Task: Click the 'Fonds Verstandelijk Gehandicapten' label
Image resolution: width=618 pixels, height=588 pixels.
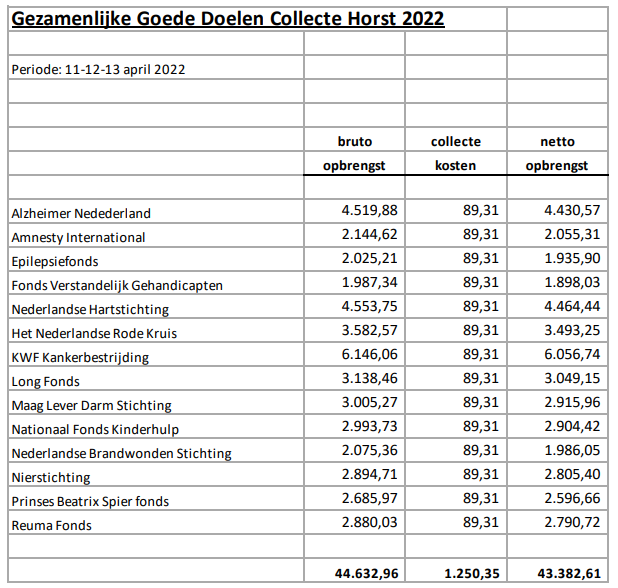Action: click(117, 286)
